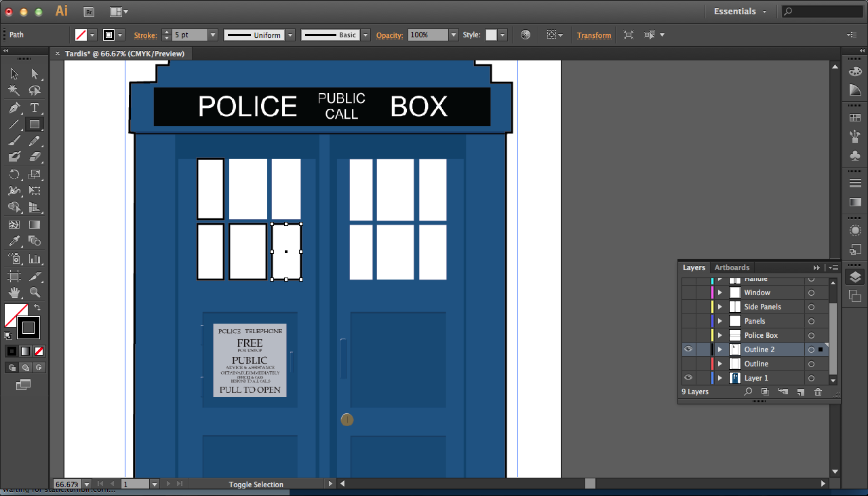Select the Artboard tool
Viewport: 868px width, 496px height.
tap(14, 276)
